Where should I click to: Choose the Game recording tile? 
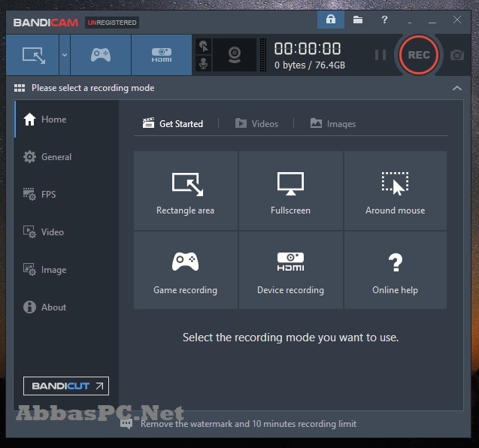[x=186, y=271]
